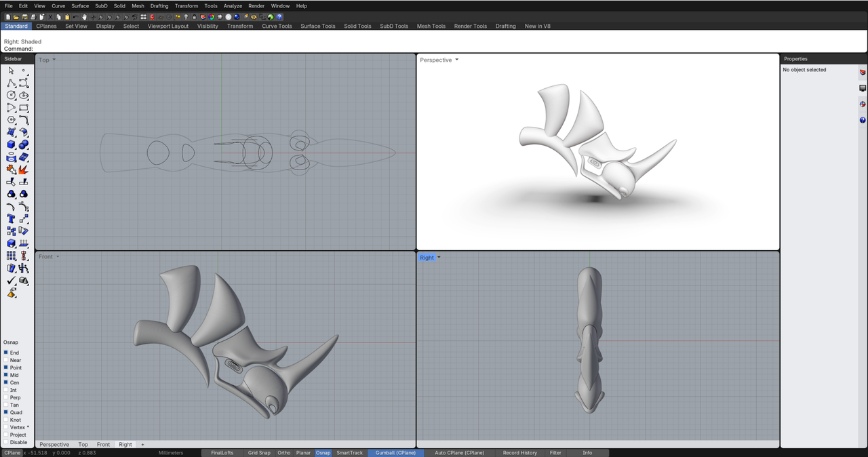This screenshot has width=868, height=457.
Task: Enable the Int osnap checkbox
Action: pos(6,390)
